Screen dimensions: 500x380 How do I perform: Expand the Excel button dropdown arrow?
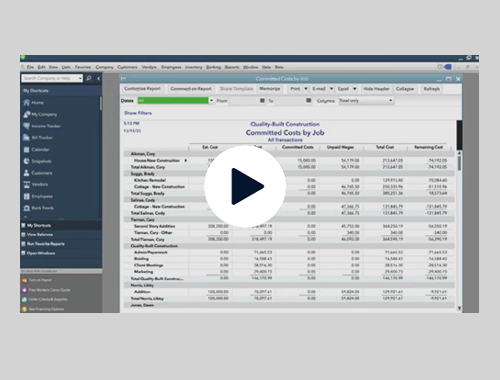tap(354, 89)
